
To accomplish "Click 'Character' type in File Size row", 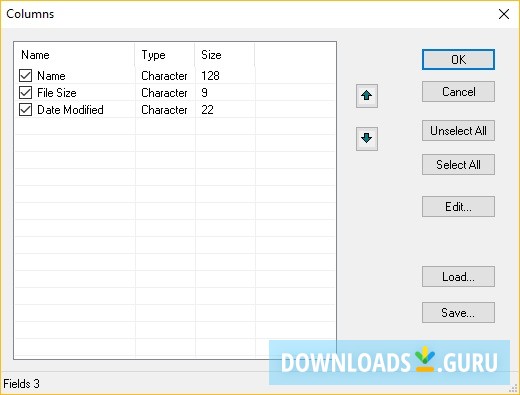I will click(164, 93).
